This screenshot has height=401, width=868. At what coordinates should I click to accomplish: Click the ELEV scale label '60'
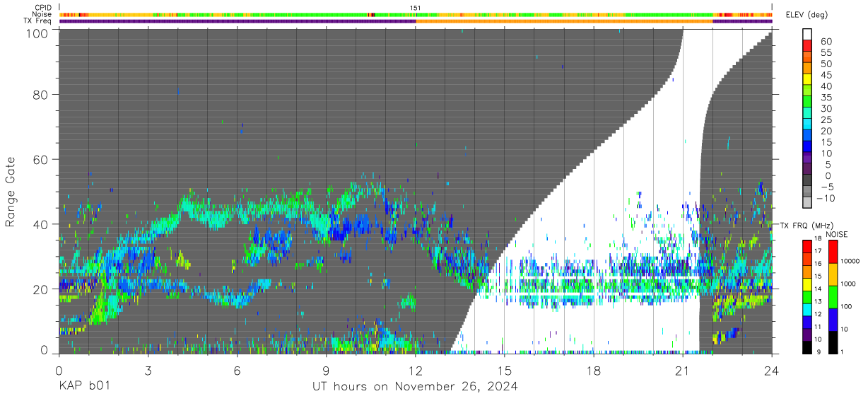[x=826, y=41]
